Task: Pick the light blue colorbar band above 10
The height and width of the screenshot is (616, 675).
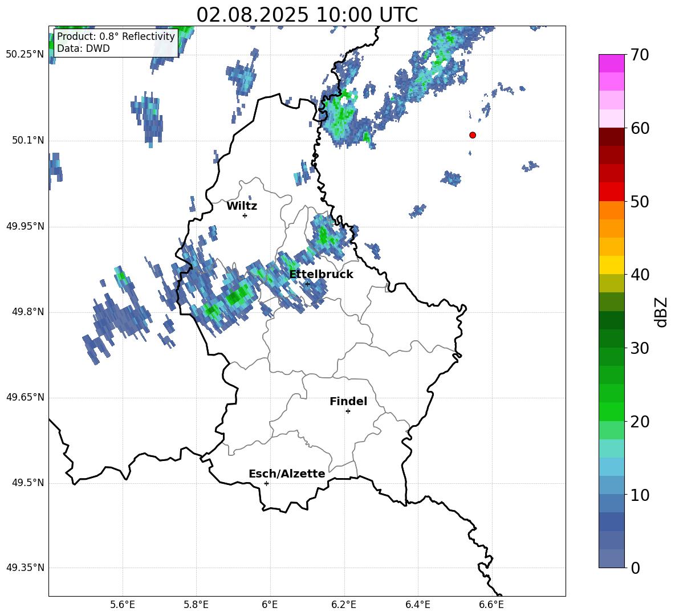Action: [611, 486]
